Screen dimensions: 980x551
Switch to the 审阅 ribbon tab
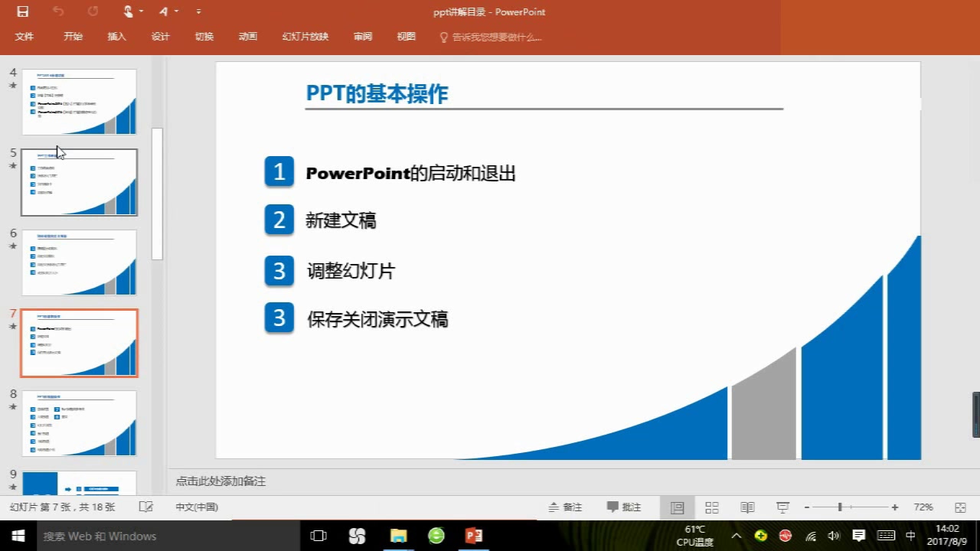[x=363, y=36]
